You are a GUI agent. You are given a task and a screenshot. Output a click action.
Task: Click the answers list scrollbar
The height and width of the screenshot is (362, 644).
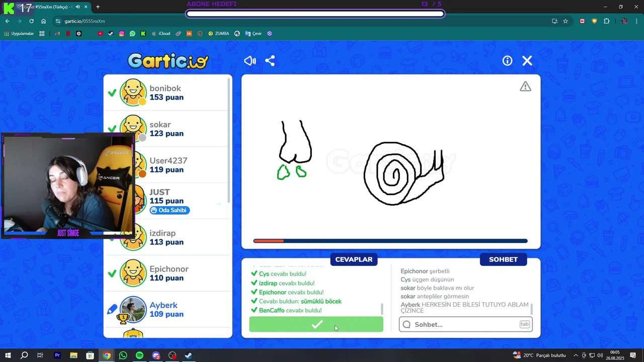[x=382, y=309]
